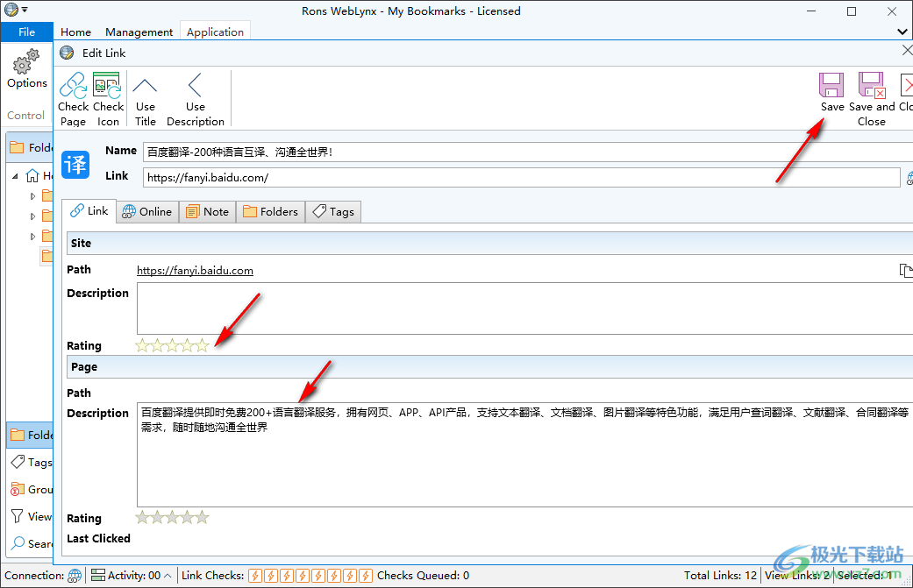The image size is (913, 588).
Task: Click the Connection globe icon in status bar
Action: [75, 576]
